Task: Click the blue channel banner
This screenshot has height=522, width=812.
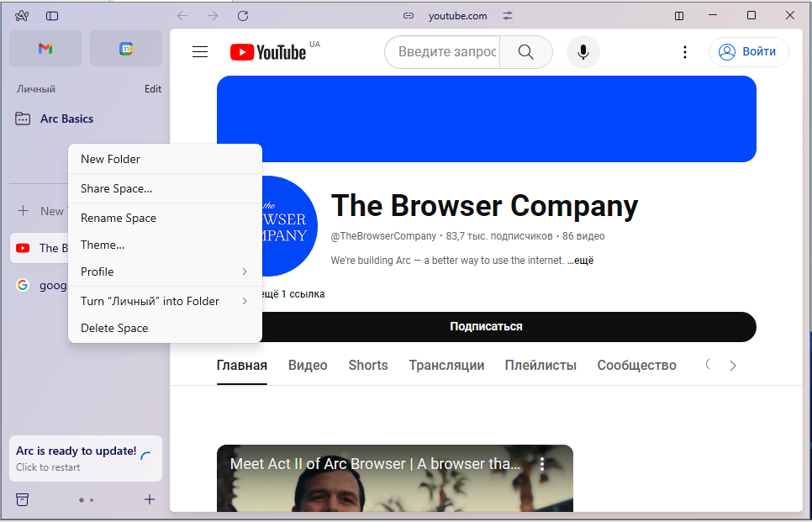Action: (486, 119)
